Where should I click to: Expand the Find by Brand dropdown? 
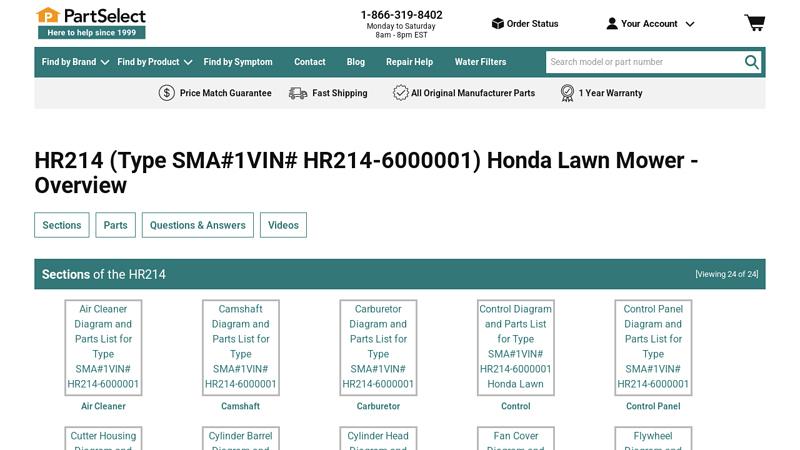75,62
